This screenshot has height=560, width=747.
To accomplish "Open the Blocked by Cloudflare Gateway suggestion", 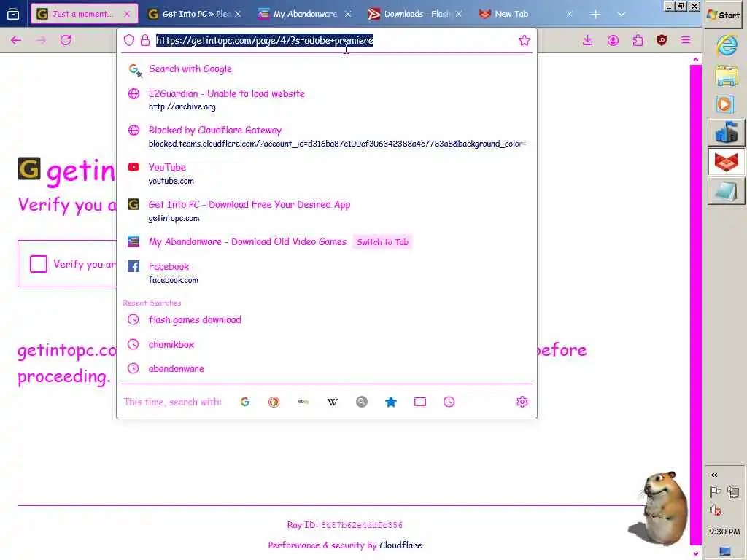I will pos(327,136).
